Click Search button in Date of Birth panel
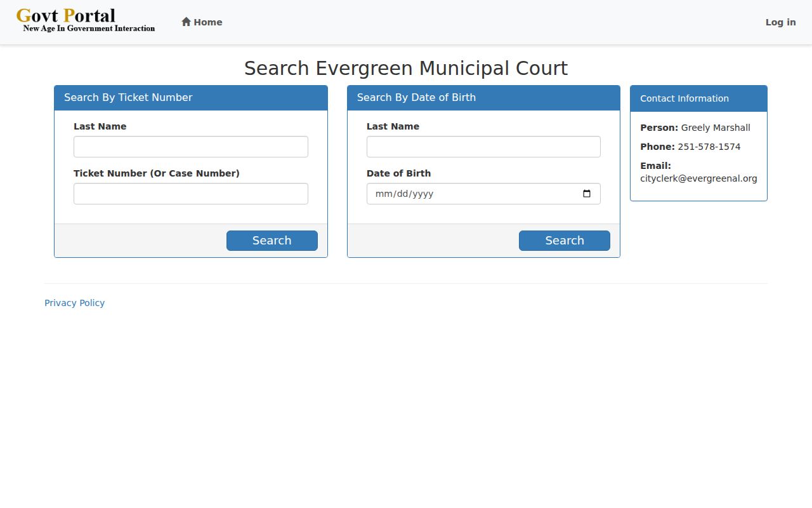 pos(565,241)
